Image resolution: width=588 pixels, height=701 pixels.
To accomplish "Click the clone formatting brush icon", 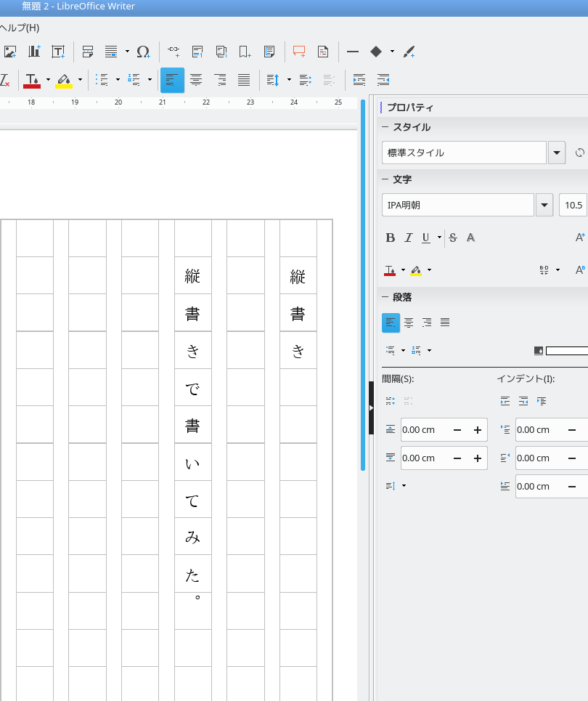I will click(409, 52).
